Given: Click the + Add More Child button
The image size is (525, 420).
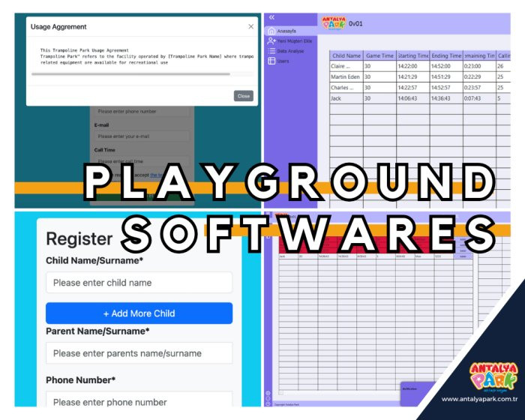Looking at the screenshot, I should tap(139, 313).
